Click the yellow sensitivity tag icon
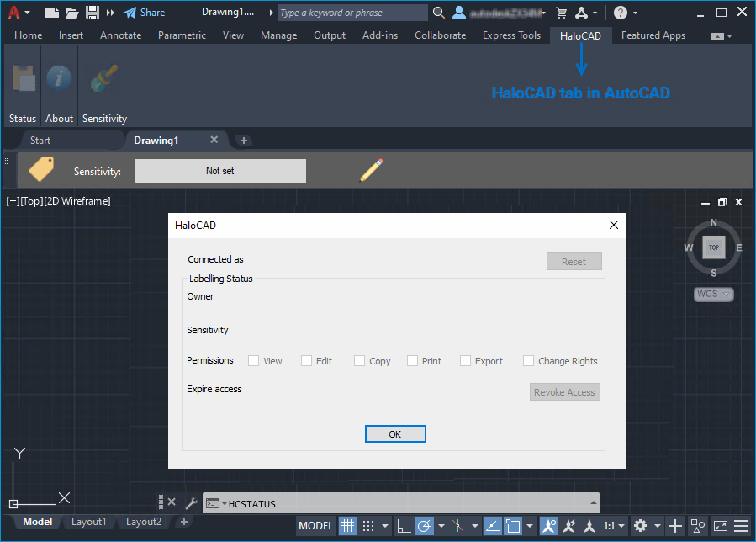The width and height of the screenshot is (756, 542). click(x=40, y=170)
